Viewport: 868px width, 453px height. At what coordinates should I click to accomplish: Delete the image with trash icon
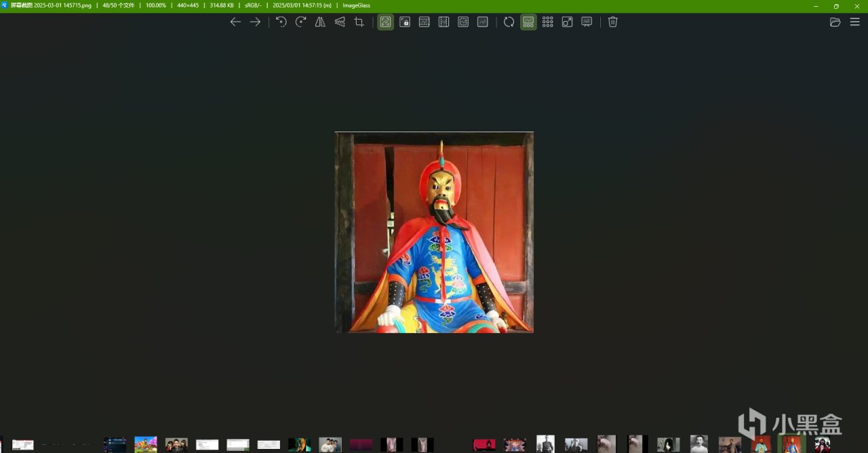[x=613, y=22]
